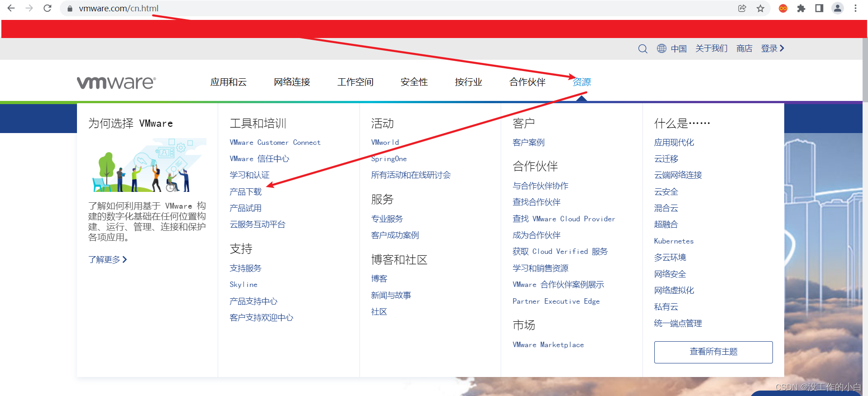
Task: Open the 工作空间 menu
Action: [x=355, y=82]
